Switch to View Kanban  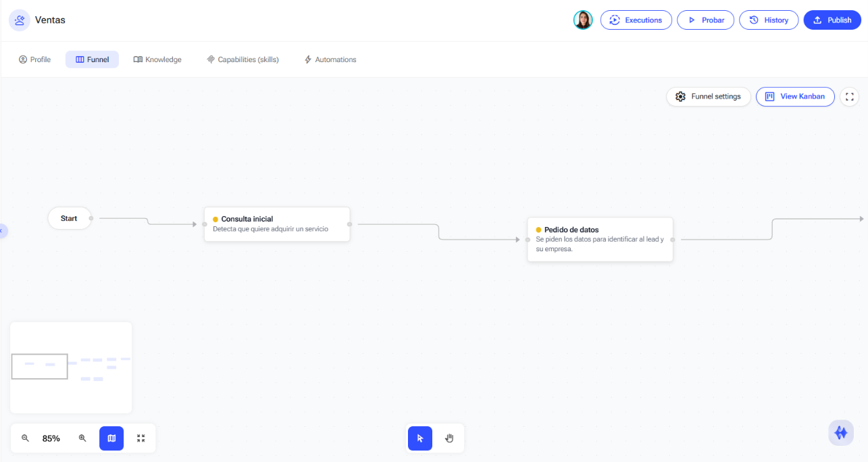coord(795,97)
